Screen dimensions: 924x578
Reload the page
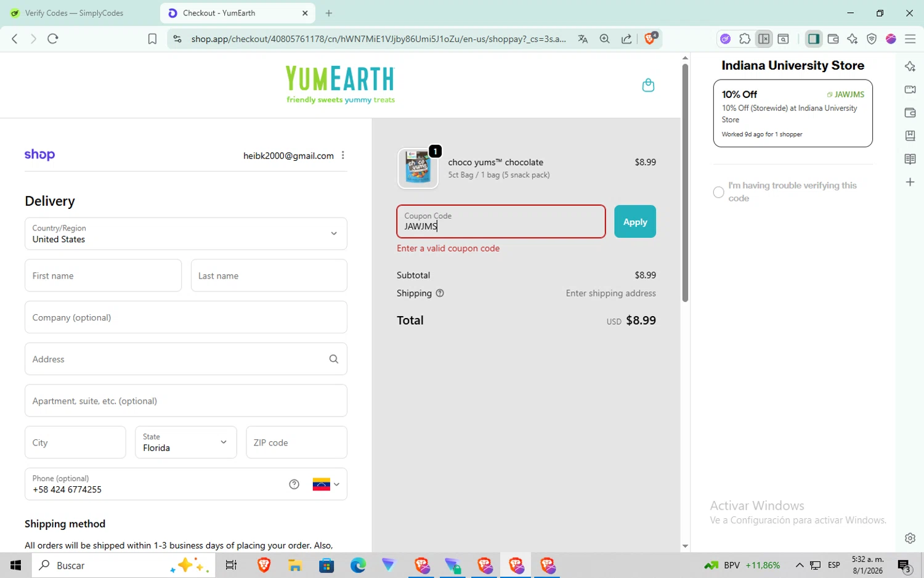tap(53, 39)
